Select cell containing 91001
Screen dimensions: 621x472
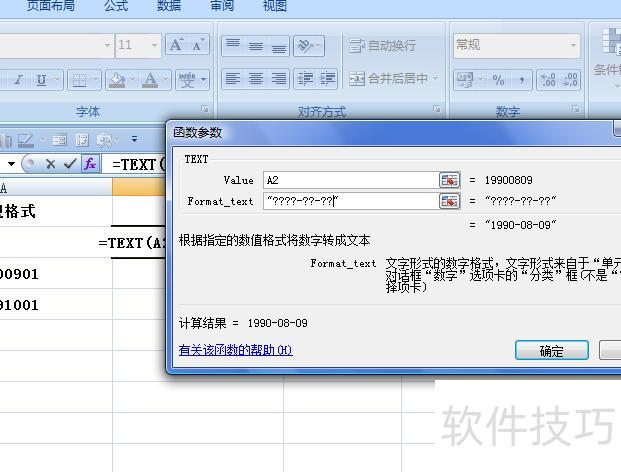point(55,305)
